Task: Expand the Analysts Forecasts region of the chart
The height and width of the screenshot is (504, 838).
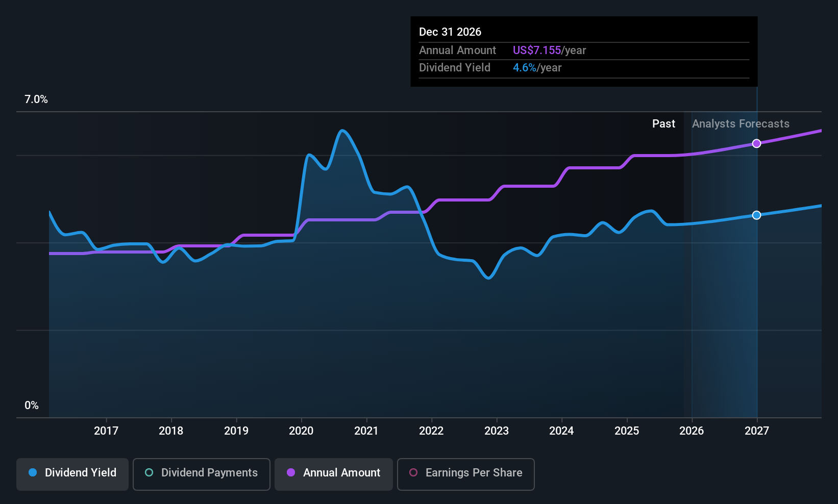Action: 741,123
